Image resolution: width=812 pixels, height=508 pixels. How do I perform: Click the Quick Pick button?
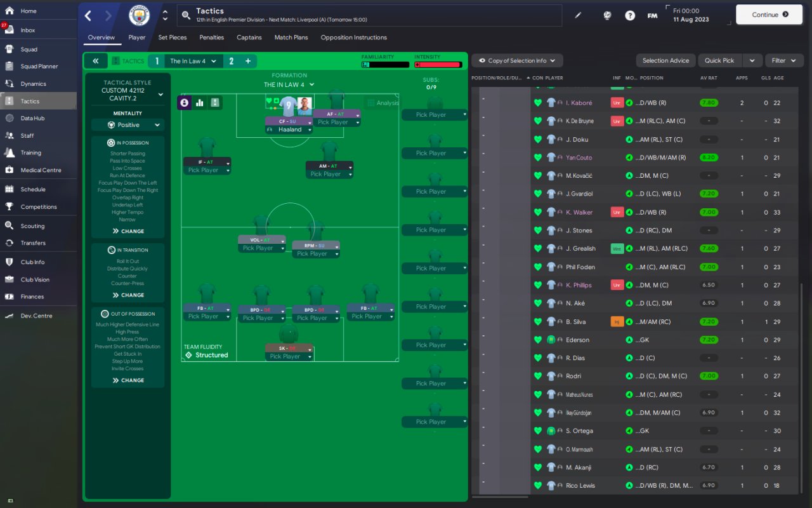tap(720, 60)
